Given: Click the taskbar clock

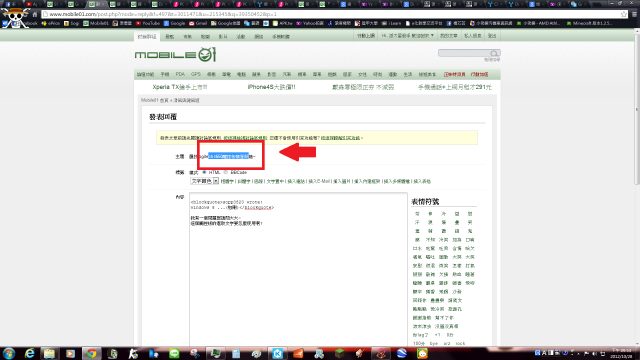Looking at the screenshot, I should (621, 353).
